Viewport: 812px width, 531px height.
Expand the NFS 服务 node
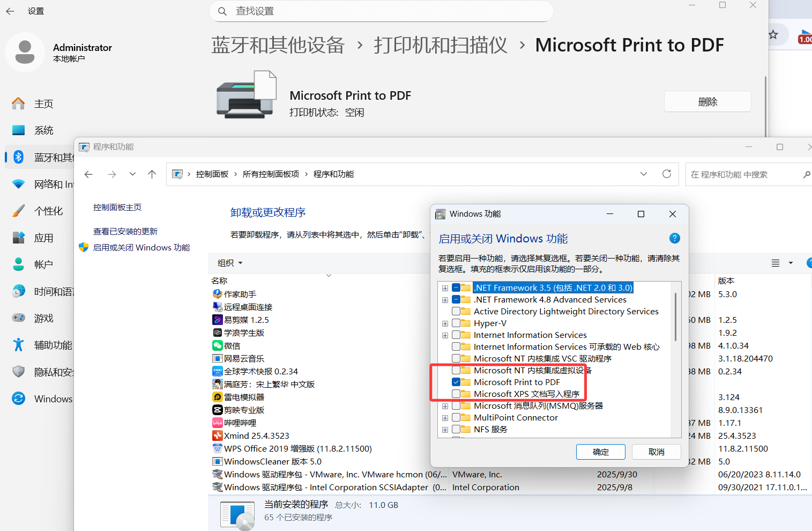point(445,430)
